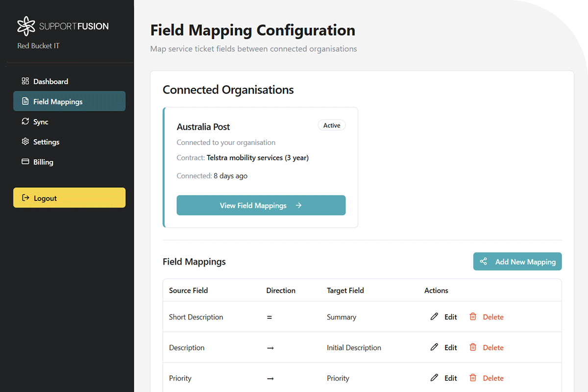This screenshot has width=588, height=392.
Task: Click View Field Mappings button
Action: click(x=261, y=205)
